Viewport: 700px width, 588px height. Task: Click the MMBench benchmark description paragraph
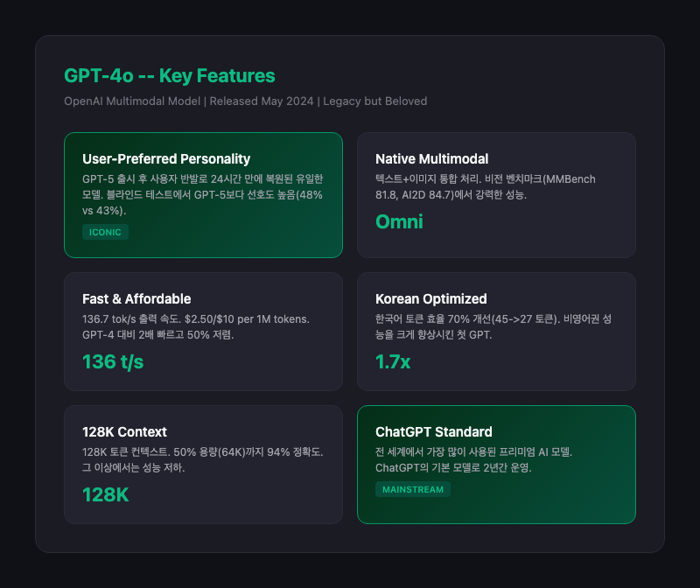[x=486, y=186]
